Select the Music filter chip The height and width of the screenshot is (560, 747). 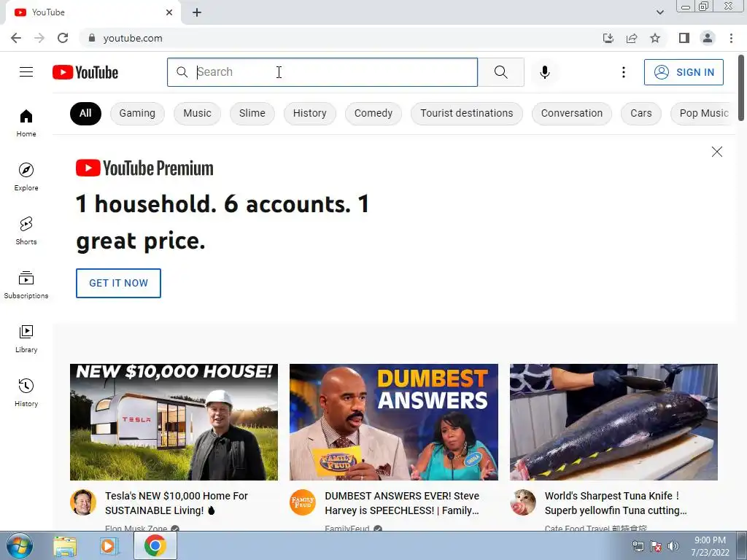click(x=197, y=113)
